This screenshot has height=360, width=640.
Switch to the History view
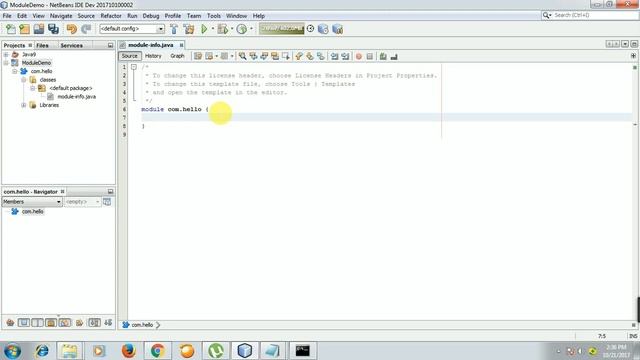coord(153,56)
